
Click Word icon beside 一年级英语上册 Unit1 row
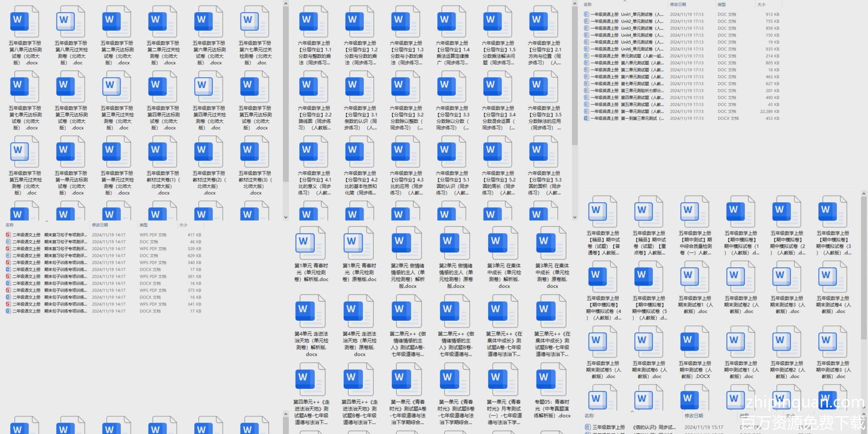[x=587, y=14]
